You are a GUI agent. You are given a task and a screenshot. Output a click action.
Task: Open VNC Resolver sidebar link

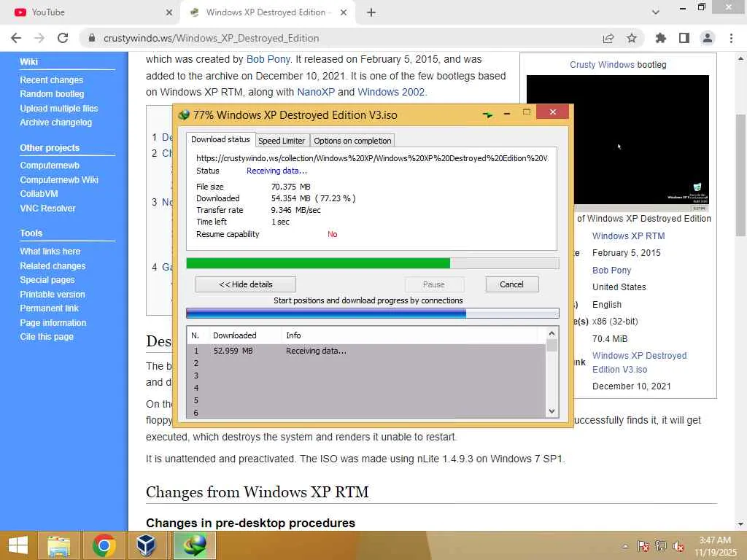click(x=47, y=208)
